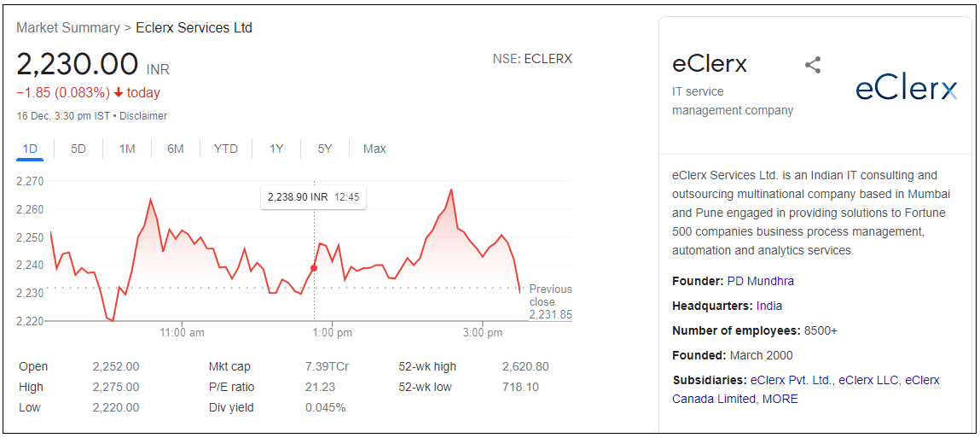Show the 6M chart range
The width and height of the screenshot is (980, 438).
[175, 149]
